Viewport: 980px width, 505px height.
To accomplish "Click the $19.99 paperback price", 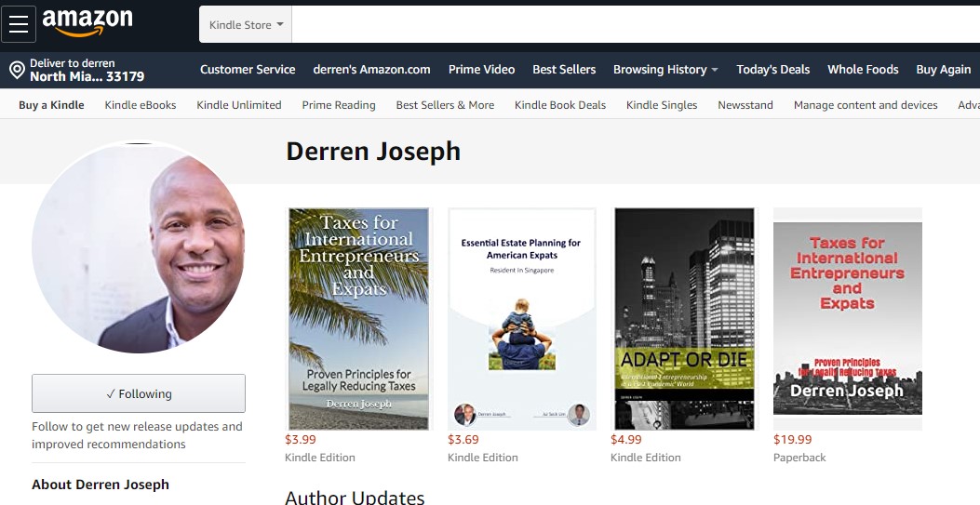I will (793, 440).
